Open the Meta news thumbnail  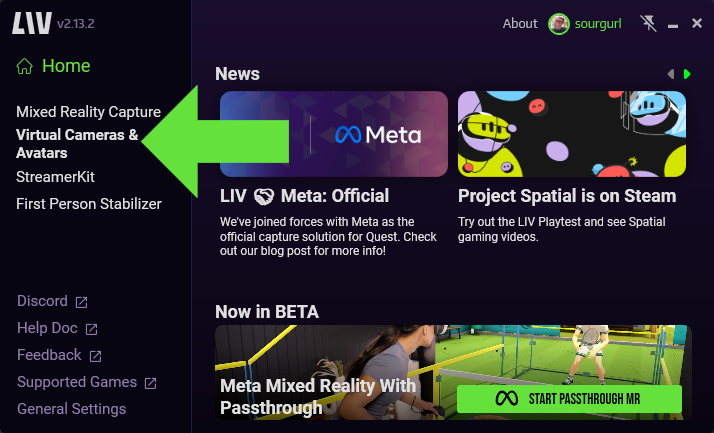(334, 134)
